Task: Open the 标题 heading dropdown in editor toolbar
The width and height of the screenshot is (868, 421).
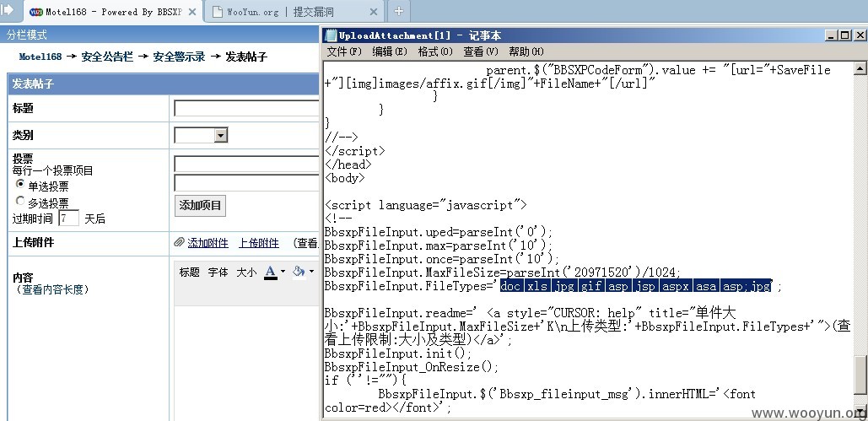Action: 189,272
